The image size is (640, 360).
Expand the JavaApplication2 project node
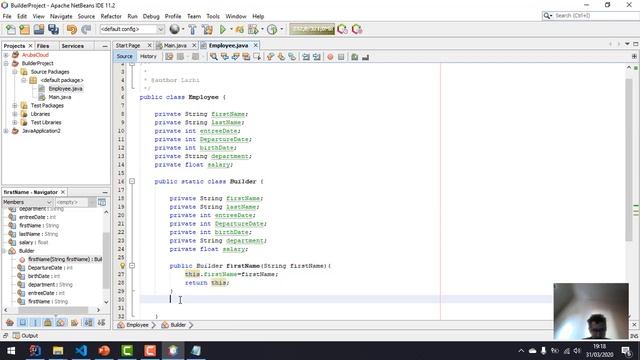pos(6,131)
